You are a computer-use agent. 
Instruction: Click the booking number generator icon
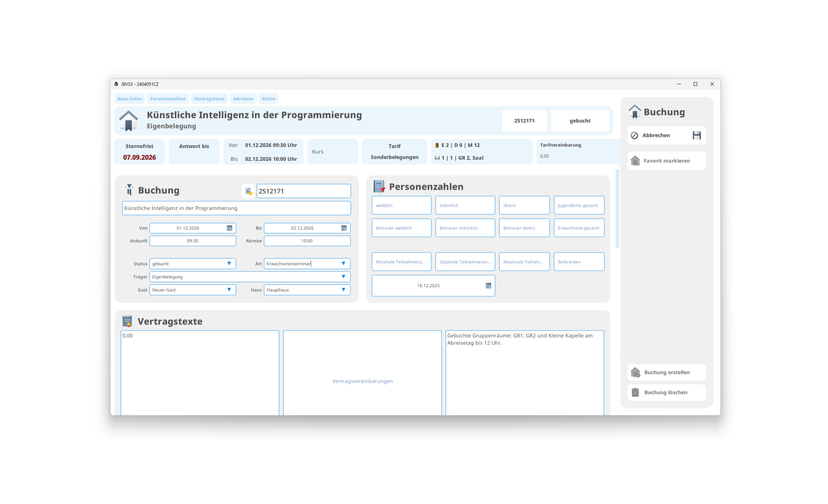[248, 191]
